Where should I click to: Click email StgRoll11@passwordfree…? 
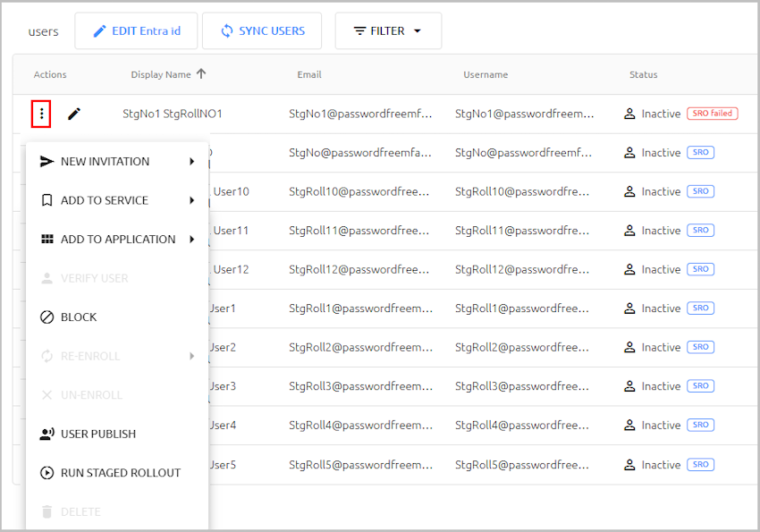pos(359,231)
